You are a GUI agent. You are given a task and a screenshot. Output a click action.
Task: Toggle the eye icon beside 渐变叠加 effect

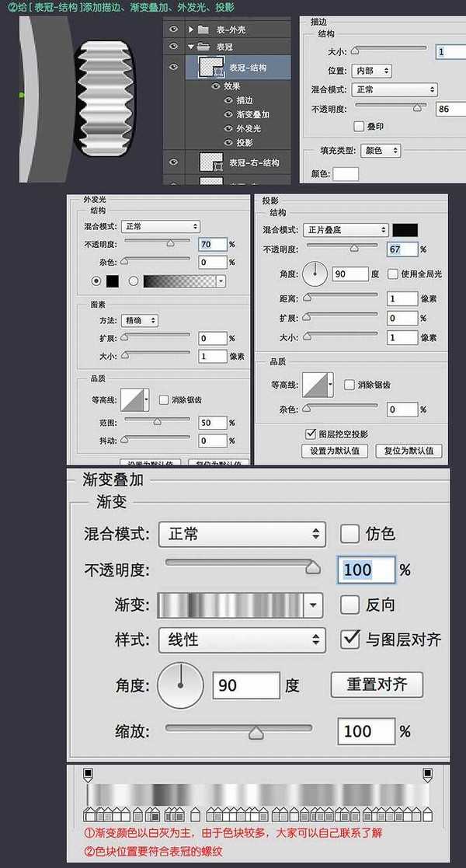228,114
